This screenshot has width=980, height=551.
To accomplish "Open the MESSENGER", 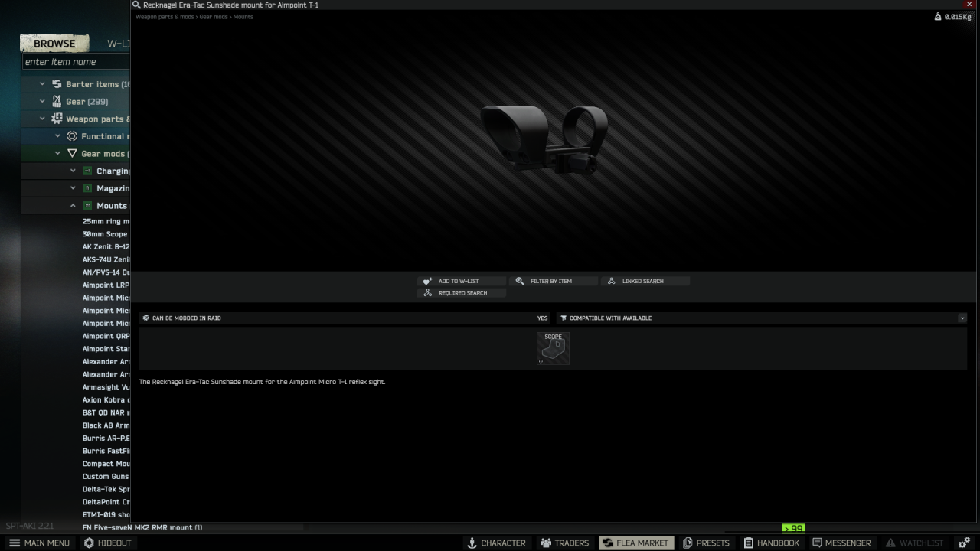I will click(841, 543).
